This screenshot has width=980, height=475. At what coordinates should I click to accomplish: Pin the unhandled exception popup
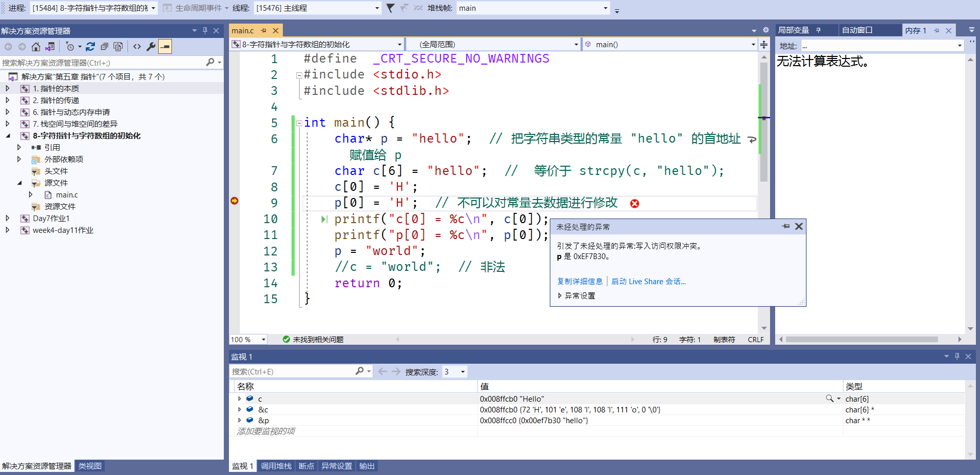(786, 226)
